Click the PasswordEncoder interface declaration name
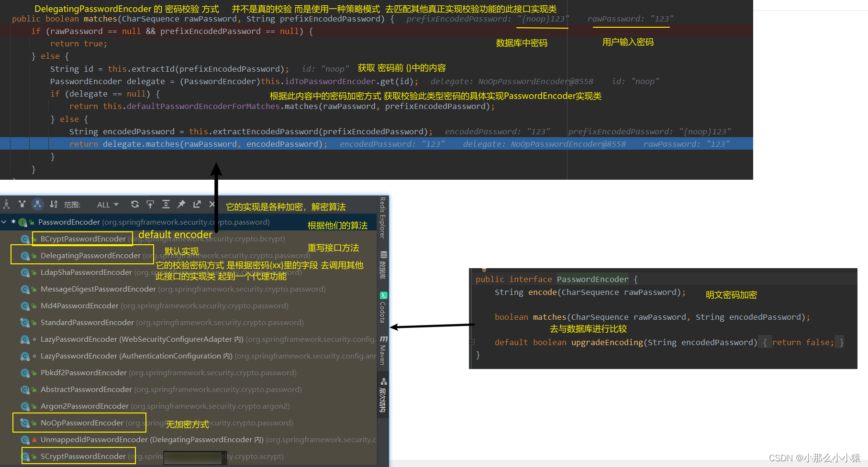The height and width of the screenshot is (467, 868). pyautogui.click(x=592, y=279)
